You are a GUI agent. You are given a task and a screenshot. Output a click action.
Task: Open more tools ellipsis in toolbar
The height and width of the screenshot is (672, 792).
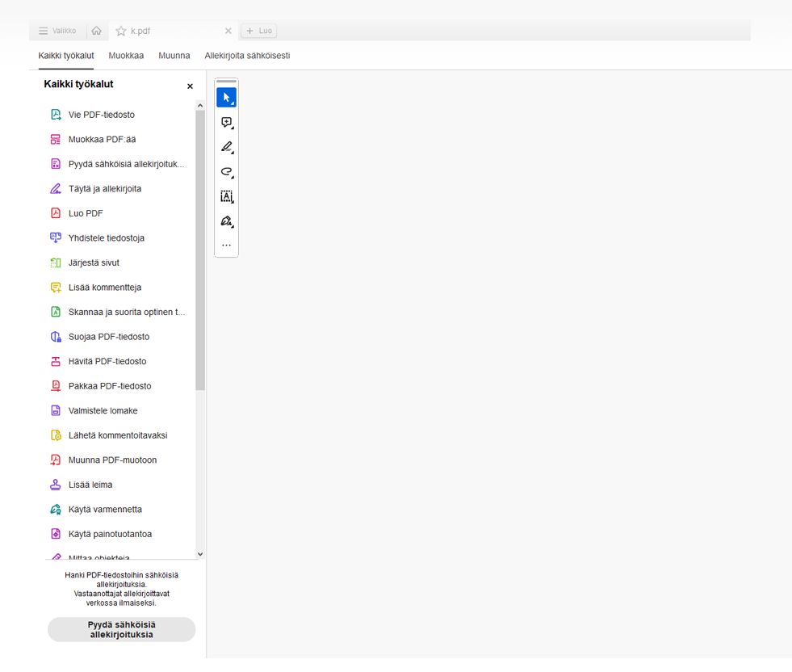click(x=226, y=245)
